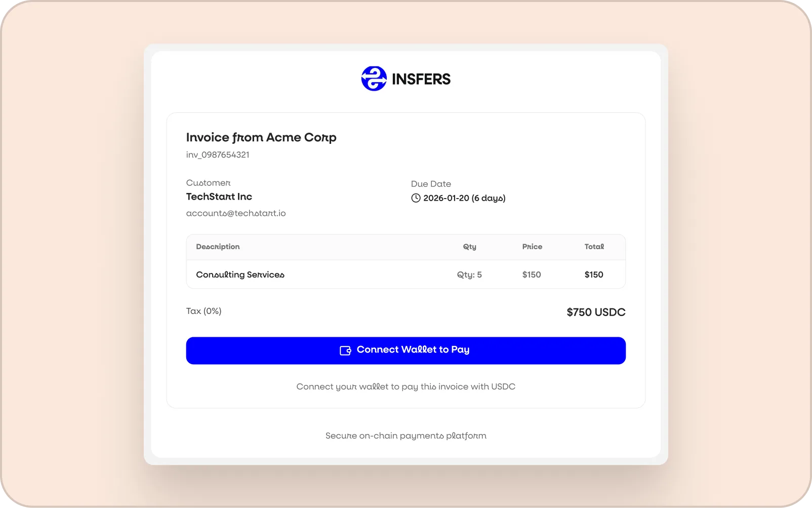Click the Price column header

pos(532,247)
